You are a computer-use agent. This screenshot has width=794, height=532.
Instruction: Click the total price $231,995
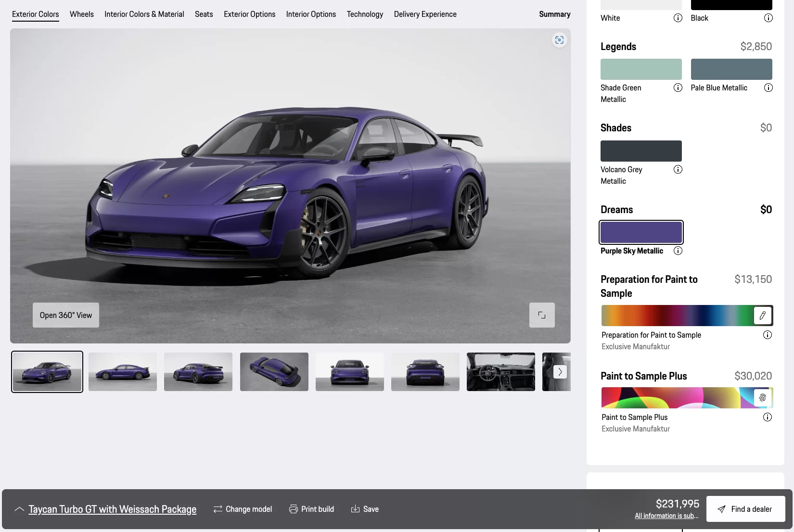tap(678, 504)
